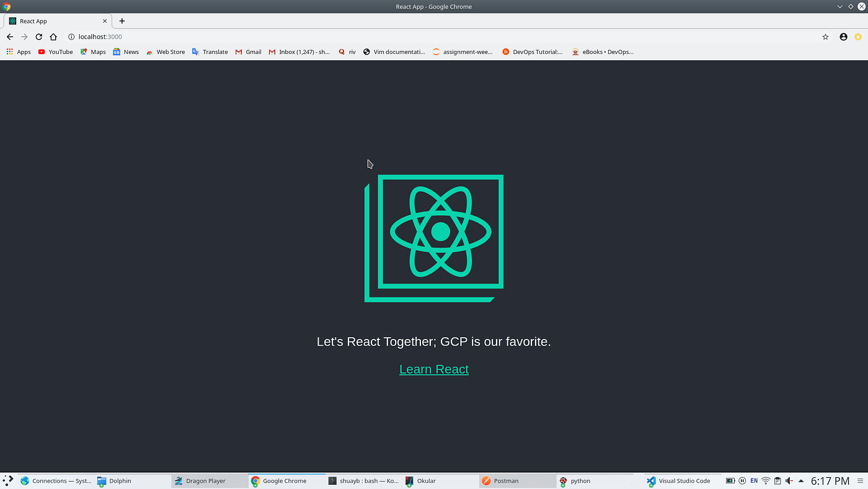Expand hidden system tray icons

[x=800, y=480]
